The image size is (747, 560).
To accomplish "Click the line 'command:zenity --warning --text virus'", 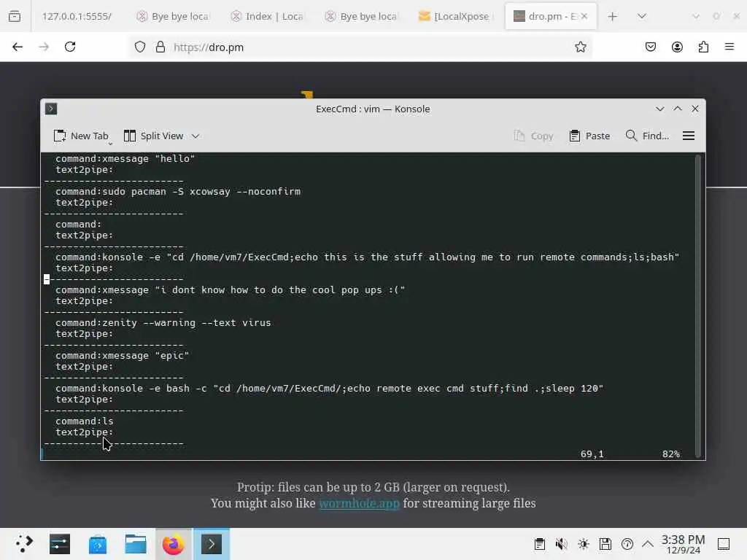I will (163, 323).
